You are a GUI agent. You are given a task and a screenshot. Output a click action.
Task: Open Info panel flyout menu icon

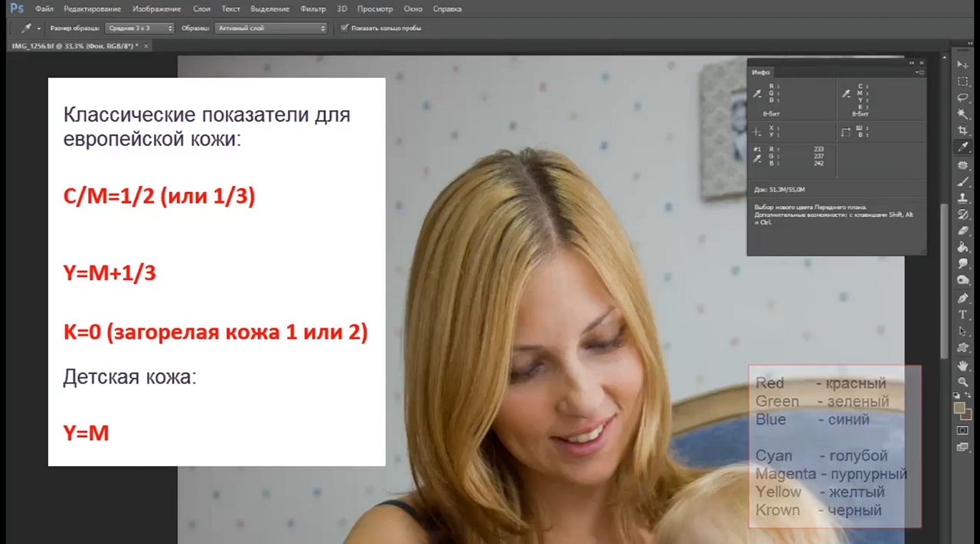tap(920, 72)
